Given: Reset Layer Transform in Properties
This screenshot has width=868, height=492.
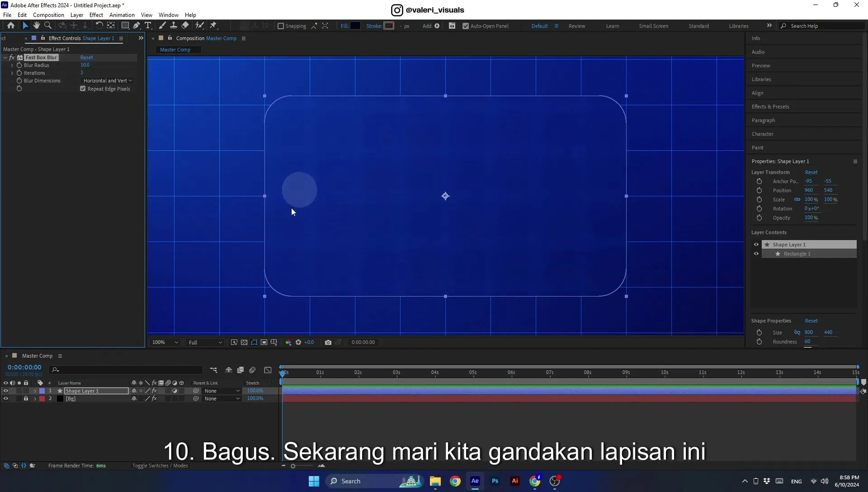Looking at the screenshot, I should (811, 172).
